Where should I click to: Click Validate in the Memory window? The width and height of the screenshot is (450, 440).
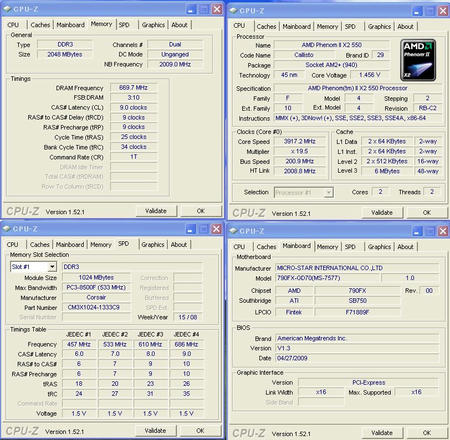click(x=156, y=211)
